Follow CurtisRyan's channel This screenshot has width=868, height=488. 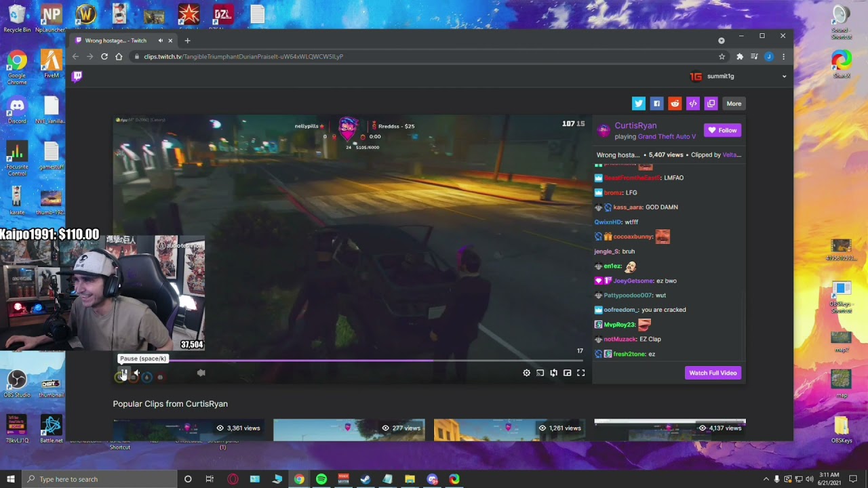[x=722, y=130]
